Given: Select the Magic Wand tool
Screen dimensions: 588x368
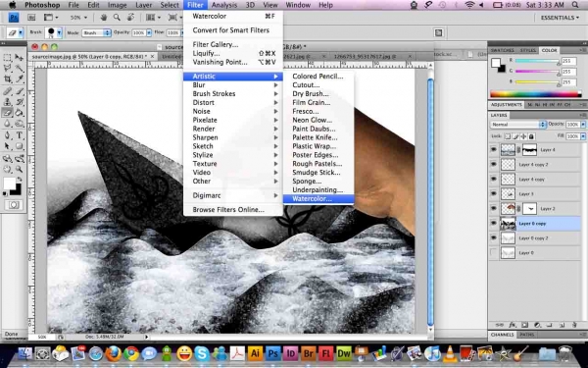Looking at the screenshot, I should click(20, 68).
